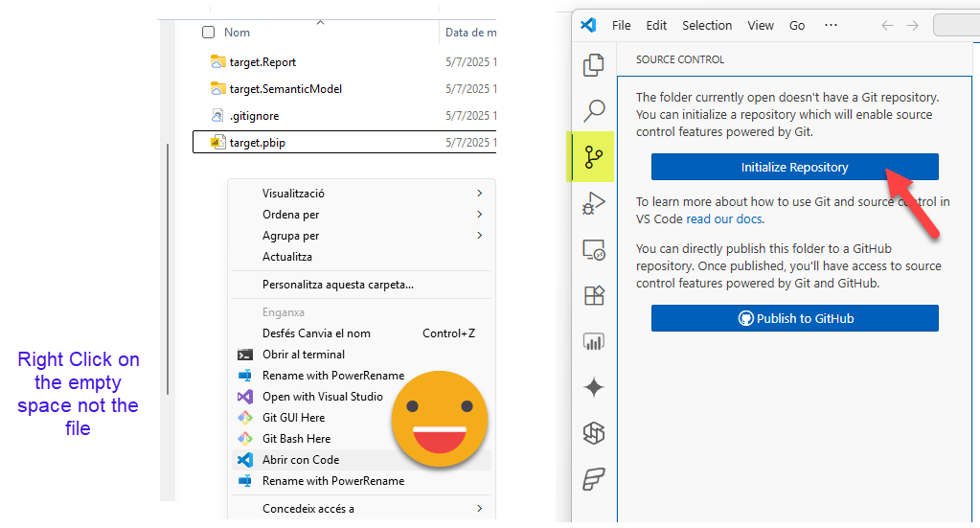The height and width of the screenshot is (528, 980).
Task: Select the target.pbip file
Action: click(258, 143)
